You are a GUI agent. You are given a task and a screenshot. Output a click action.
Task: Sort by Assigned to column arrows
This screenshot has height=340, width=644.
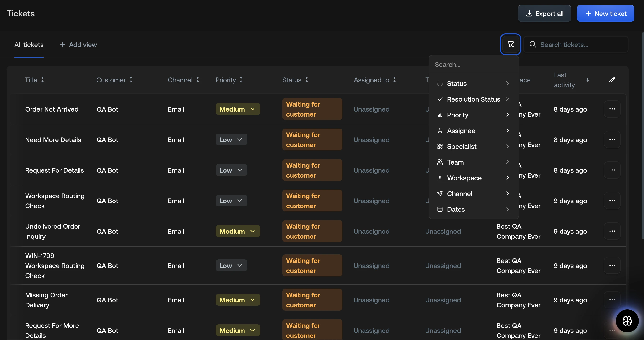pos(394,80)
